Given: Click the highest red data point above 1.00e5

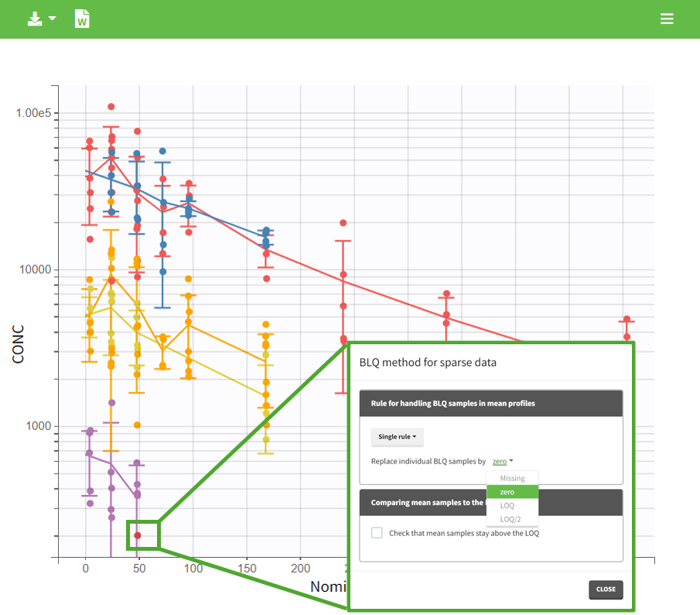Looking at the screenshot, I should click(111, 107).
